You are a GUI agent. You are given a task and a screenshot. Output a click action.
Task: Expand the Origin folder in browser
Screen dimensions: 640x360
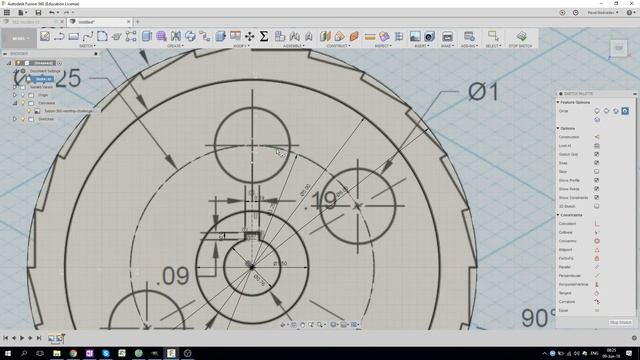[x=15, y=95]
